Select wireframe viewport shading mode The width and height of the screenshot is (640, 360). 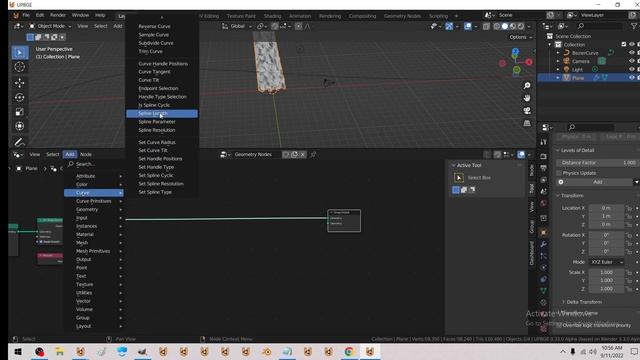tap(496, 26)
